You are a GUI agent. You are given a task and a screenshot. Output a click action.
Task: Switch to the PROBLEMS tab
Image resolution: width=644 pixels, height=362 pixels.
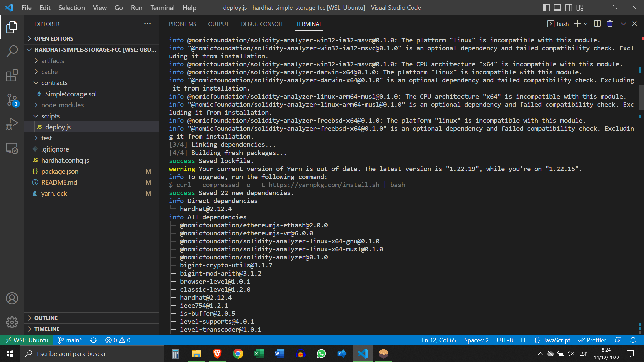tap(182, 24)
